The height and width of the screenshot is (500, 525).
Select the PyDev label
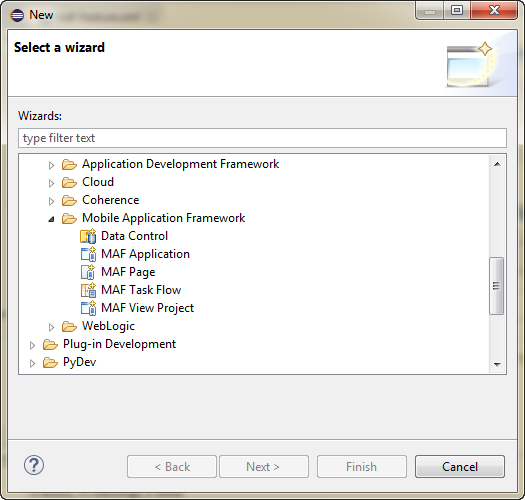pos(79,362)
